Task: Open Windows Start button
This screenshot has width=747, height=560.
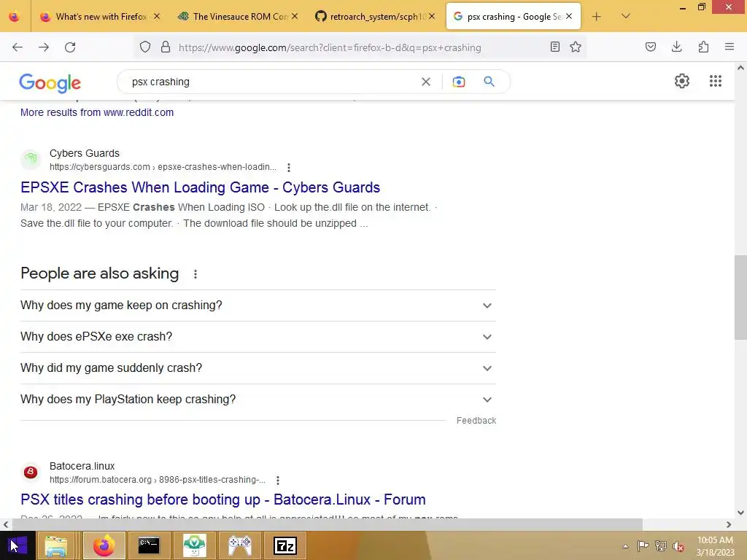Action: click(18, 545)
